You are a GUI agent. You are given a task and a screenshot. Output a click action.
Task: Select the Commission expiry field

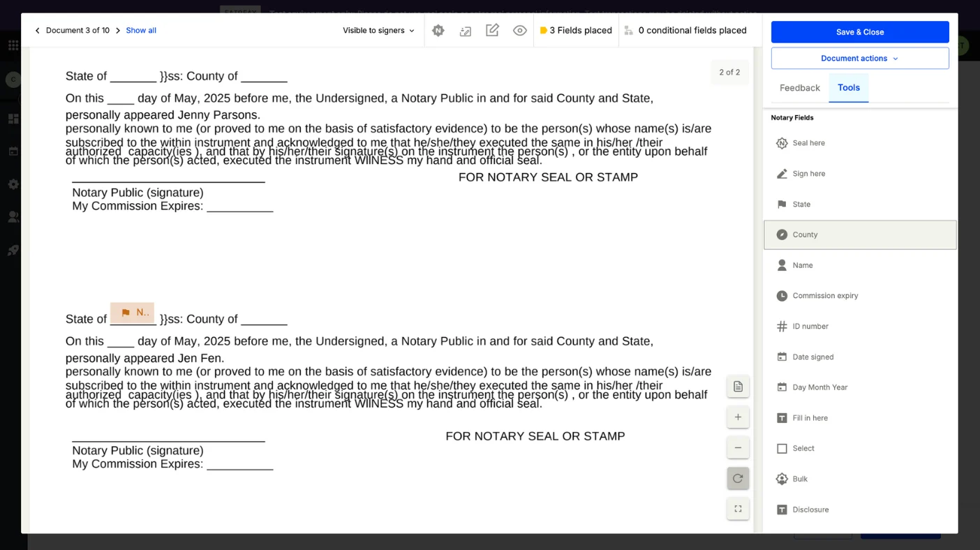tap(860, 296)
